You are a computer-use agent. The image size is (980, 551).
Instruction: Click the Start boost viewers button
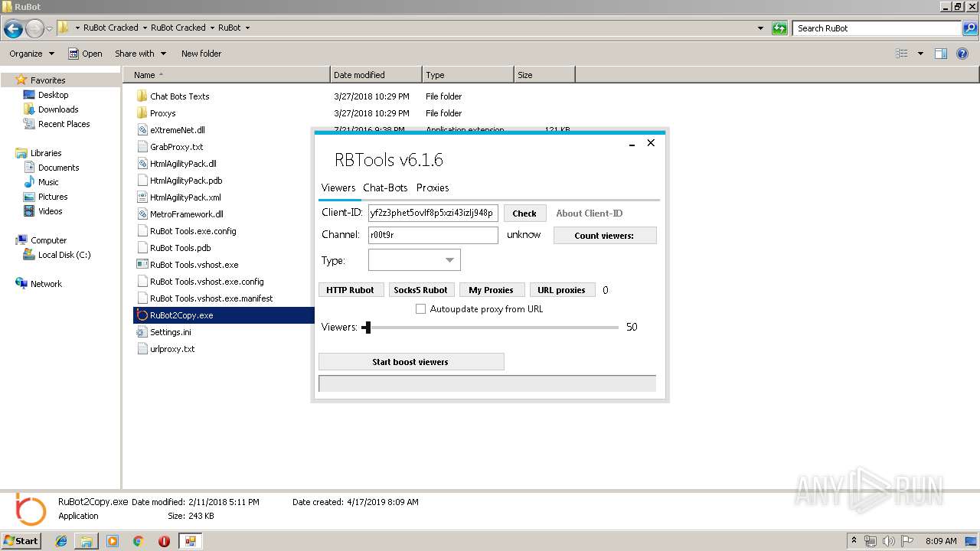[x=411, y=362]
